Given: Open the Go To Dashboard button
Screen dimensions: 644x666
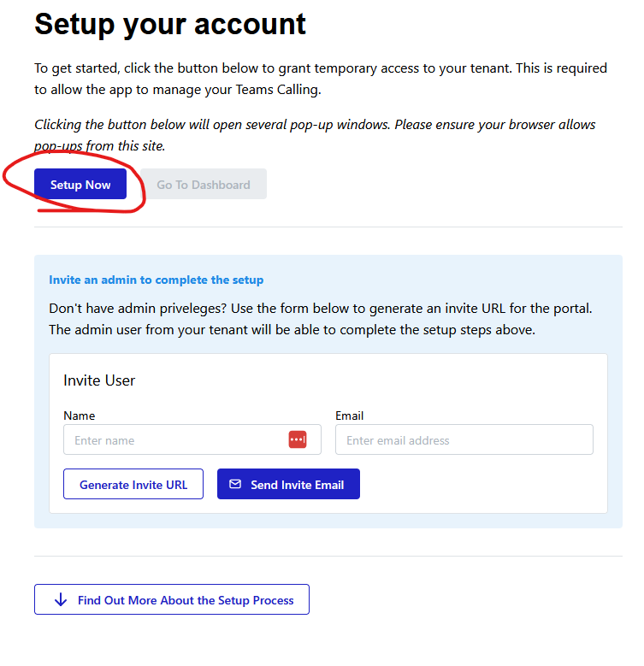Looking at the screenshot, I should pyautogui.click(x=204, y=185).
